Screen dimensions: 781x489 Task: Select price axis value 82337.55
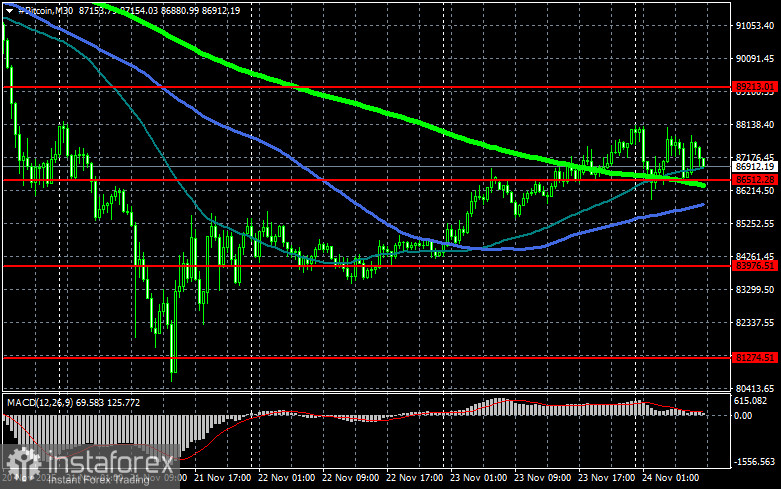click(x=755, y=323)
